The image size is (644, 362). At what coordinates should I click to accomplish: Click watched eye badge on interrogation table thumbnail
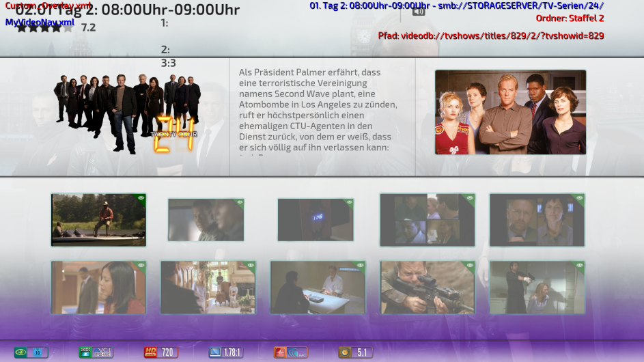point(360,266)
